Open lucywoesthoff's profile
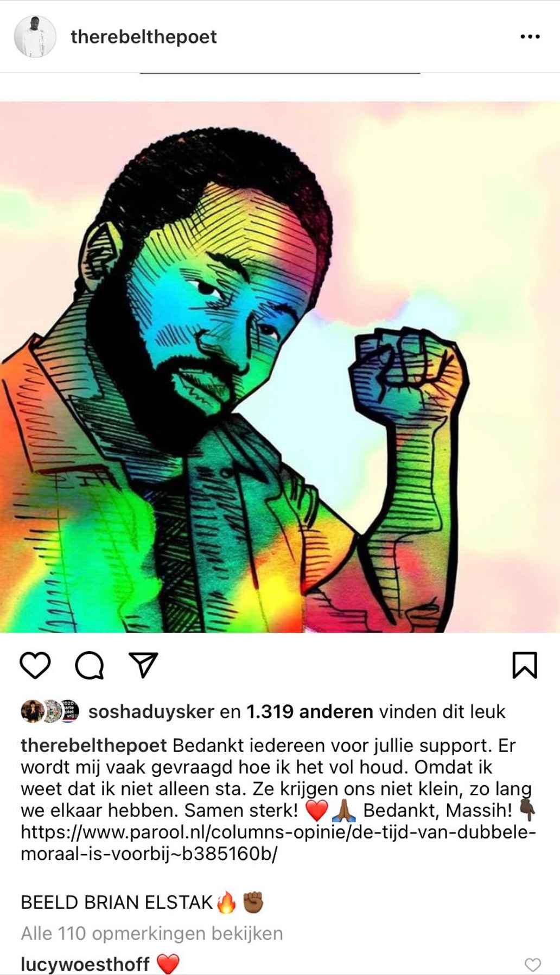 click(85, 964)
